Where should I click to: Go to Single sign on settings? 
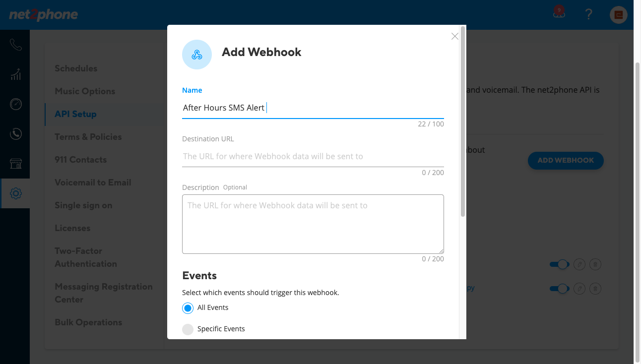point(83,205)
